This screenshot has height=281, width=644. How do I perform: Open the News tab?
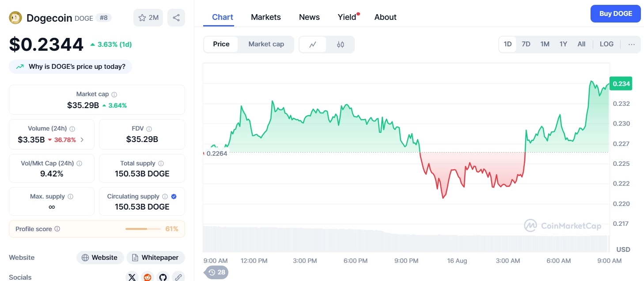coord(309,17)
